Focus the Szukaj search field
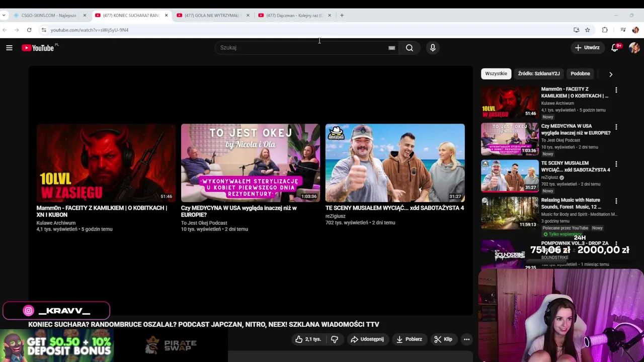Screen dimensions: 644x362 point(302,48)
